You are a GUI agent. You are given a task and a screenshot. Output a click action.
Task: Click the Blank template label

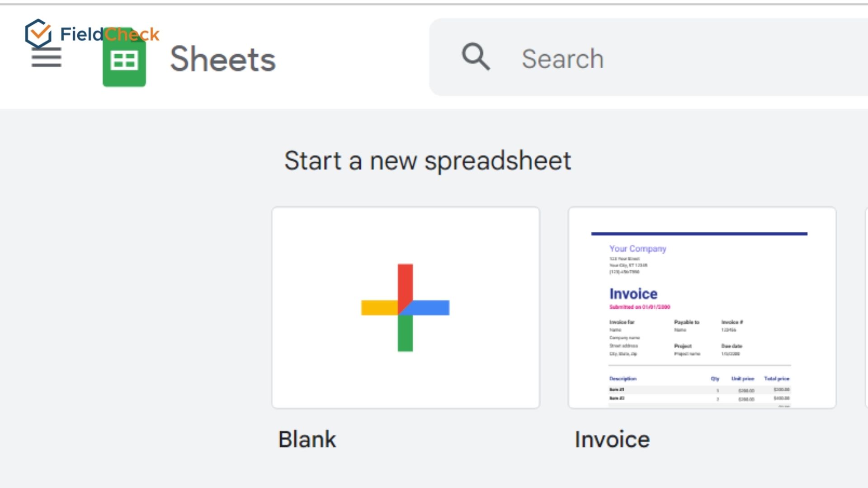307,439
